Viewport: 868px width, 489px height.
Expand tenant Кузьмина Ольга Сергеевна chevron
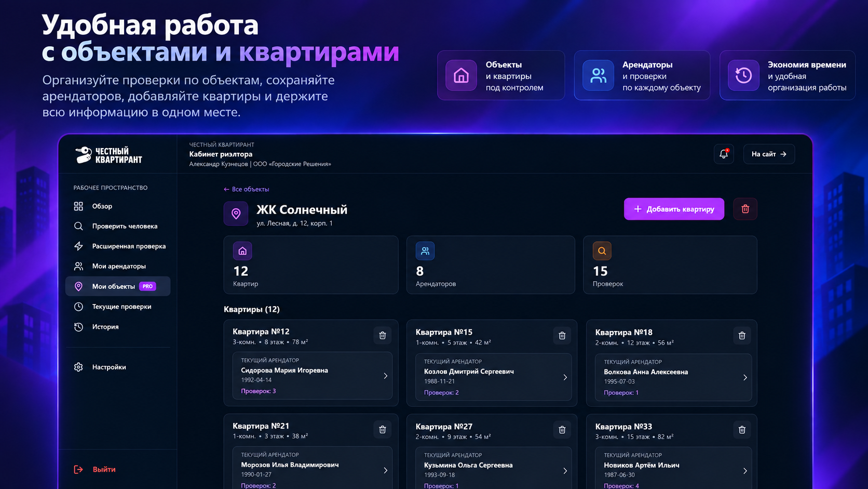(565, 471)
